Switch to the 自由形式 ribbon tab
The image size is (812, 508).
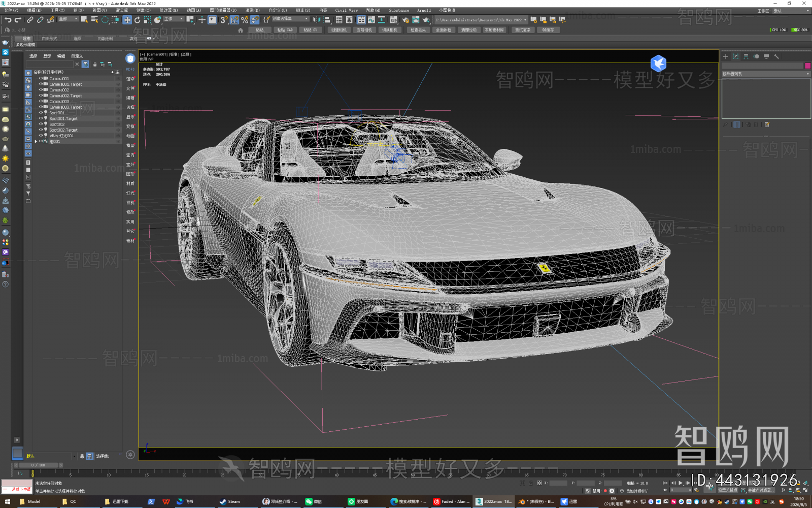tap(49, 39)
